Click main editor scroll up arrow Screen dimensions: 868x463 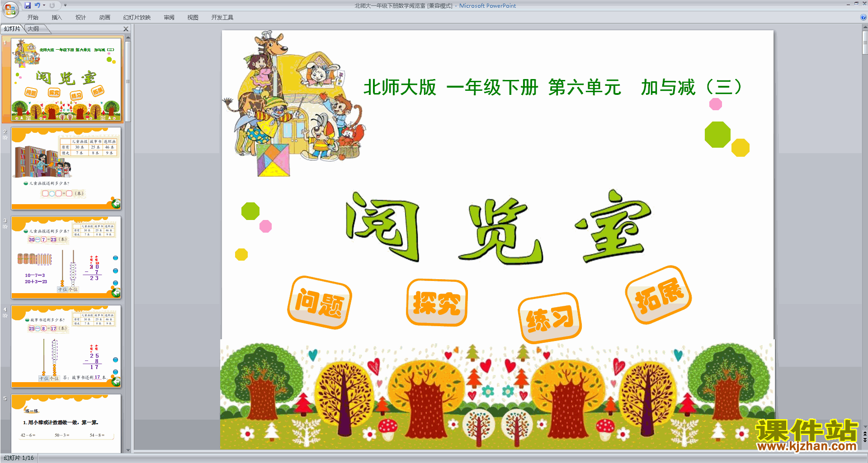point(865,27)
